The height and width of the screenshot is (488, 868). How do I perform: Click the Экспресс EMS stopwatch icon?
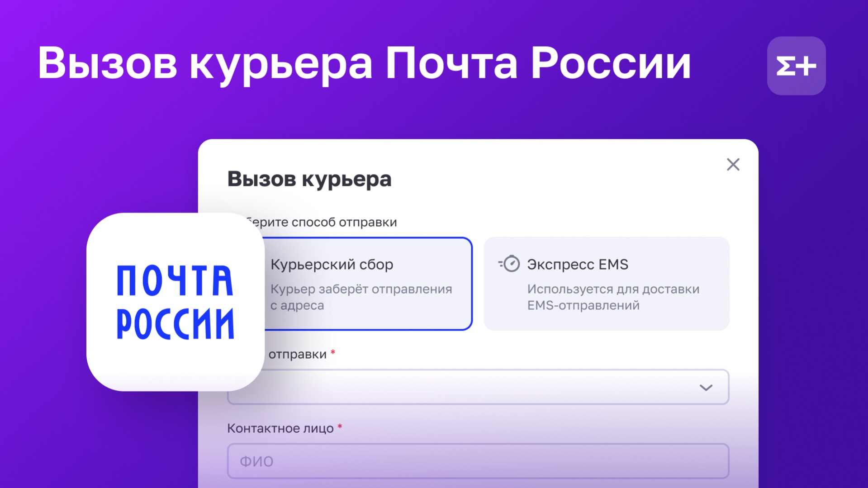pyautogui.click(x=509, y=264)
